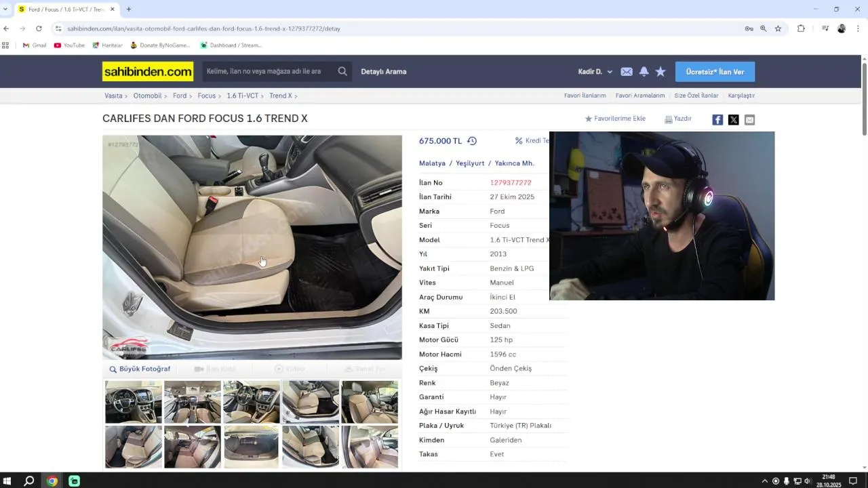Click the browser address bar
This screenshot has width=868, height=488.
tap(400, 28)
